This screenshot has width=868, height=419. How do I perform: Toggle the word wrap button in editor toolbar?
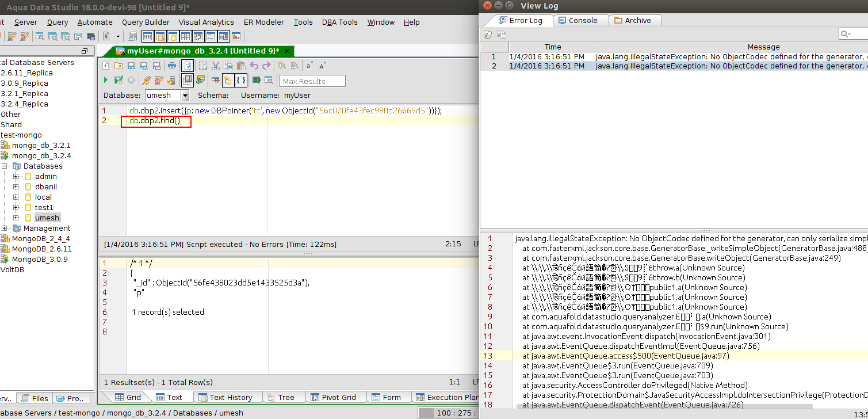click(x=188, y=66)
